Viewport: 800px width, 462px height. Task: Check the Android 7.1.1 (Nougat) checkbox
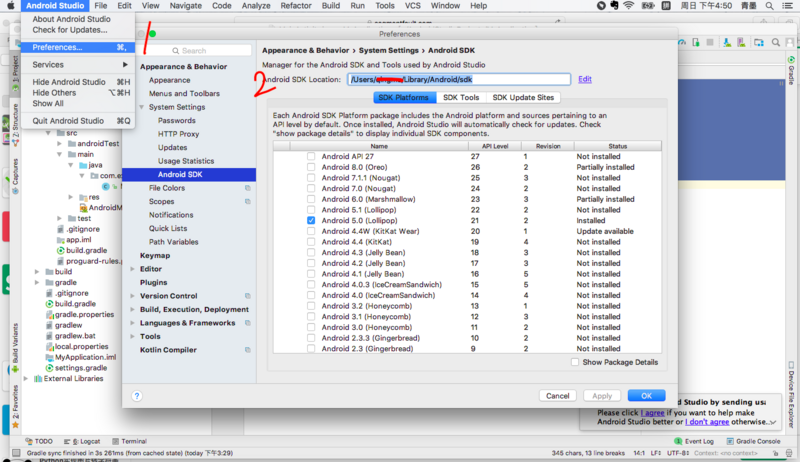coord(311,178)
